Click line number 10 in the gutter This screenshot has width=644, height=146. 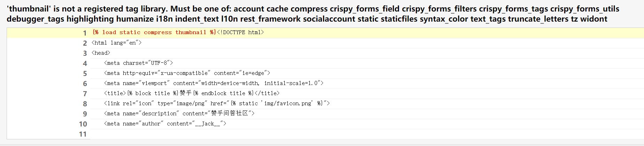pyautogui.click(x=83, y=124)
